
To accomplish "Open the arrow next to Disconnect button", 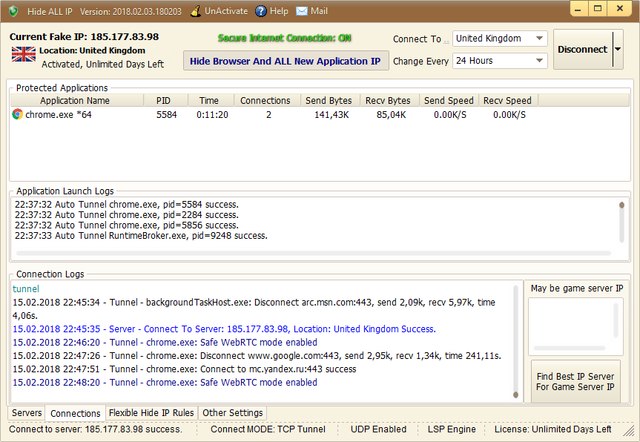I will click(x=618, y=49).
